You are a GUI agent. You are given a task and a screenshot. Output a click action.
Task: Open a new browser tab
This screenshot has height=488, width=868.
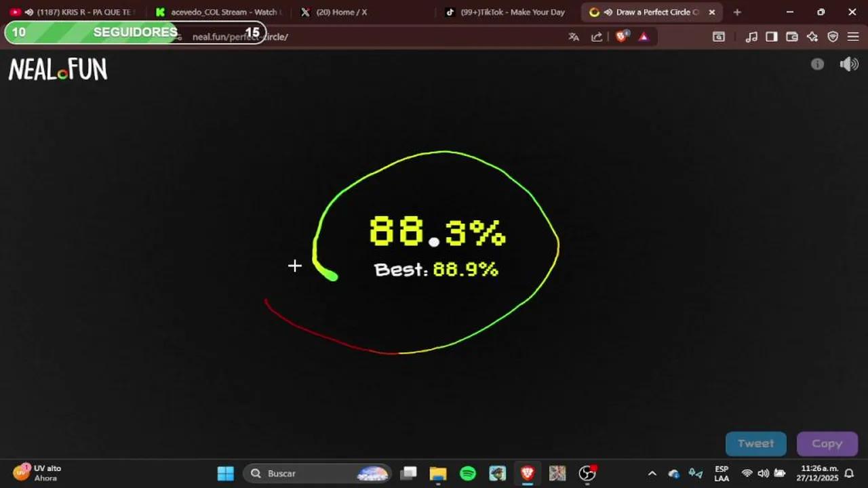[737, 12]
